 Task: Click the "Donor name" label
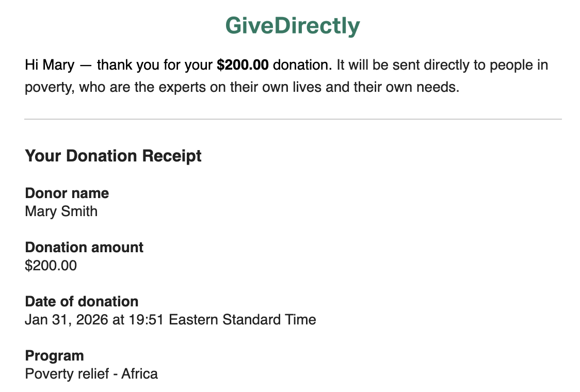pyautogui.click(x=67, y=193)
